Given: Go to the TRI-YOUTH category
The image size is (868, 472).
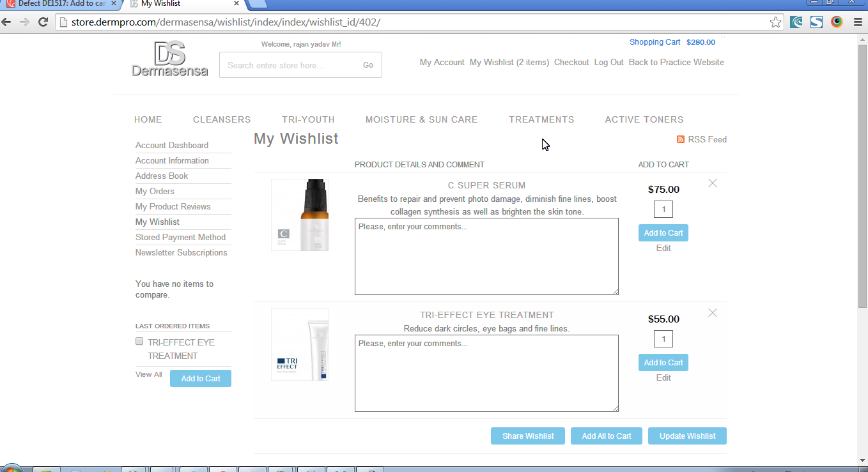Looking at the screenshot, I should (x=308, y=119).
